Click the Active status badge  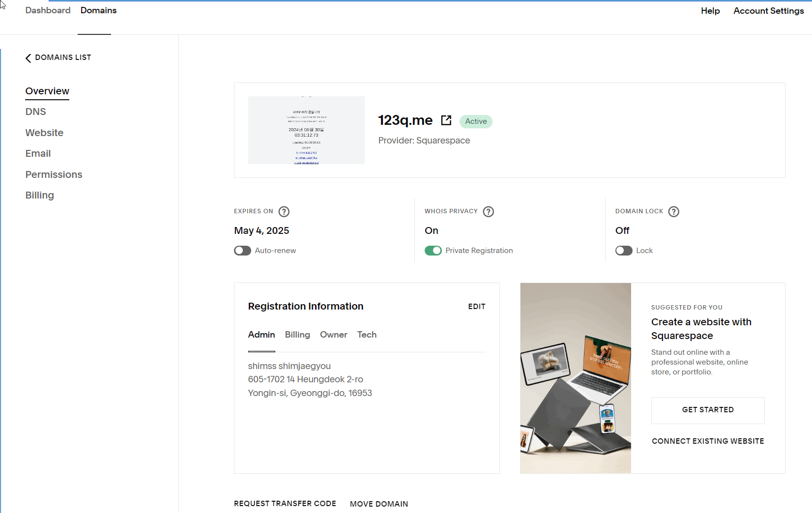pos(476,121)
